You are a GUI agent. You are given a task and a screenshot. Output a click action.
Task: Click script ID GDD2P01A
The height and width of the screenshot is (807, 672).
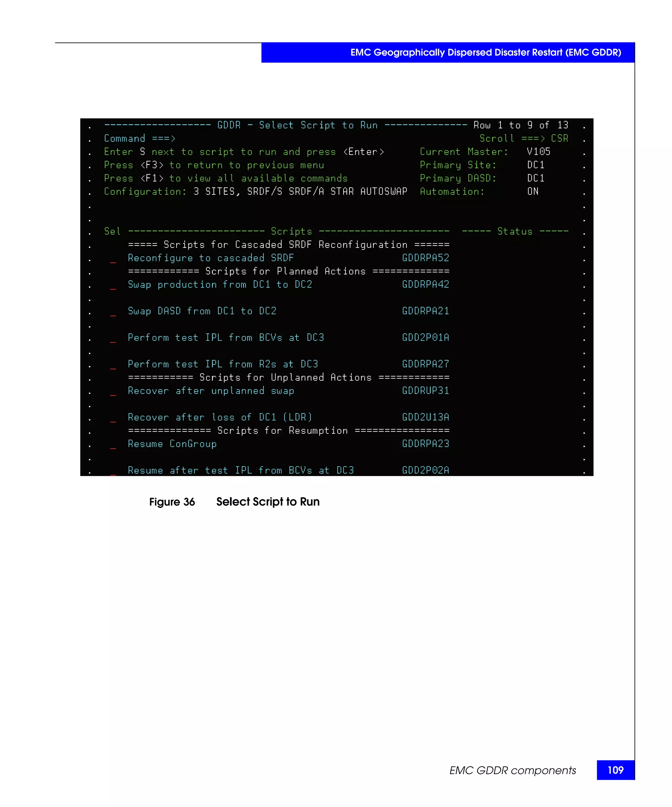click(426, 338)
